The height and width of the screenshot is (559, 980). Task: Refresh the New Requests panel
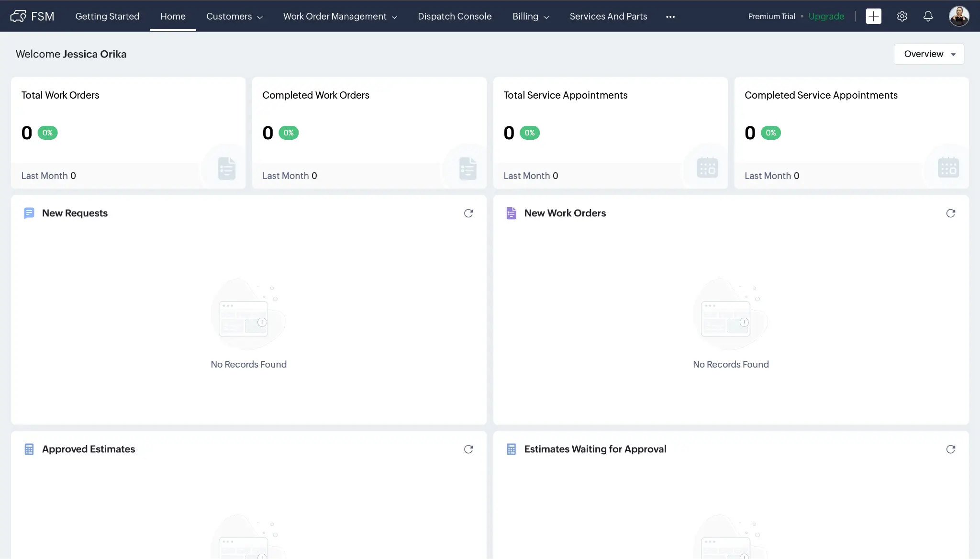468,213
